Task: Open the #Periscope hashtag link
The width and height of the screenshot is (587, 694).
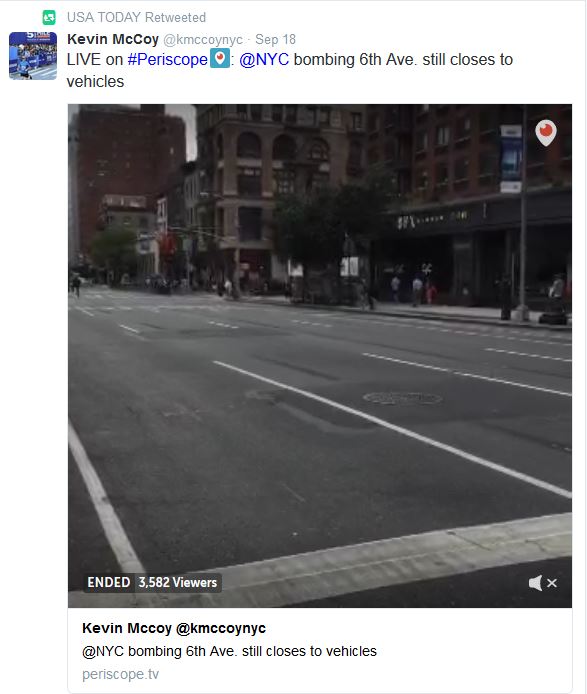Action: (167, 59)
